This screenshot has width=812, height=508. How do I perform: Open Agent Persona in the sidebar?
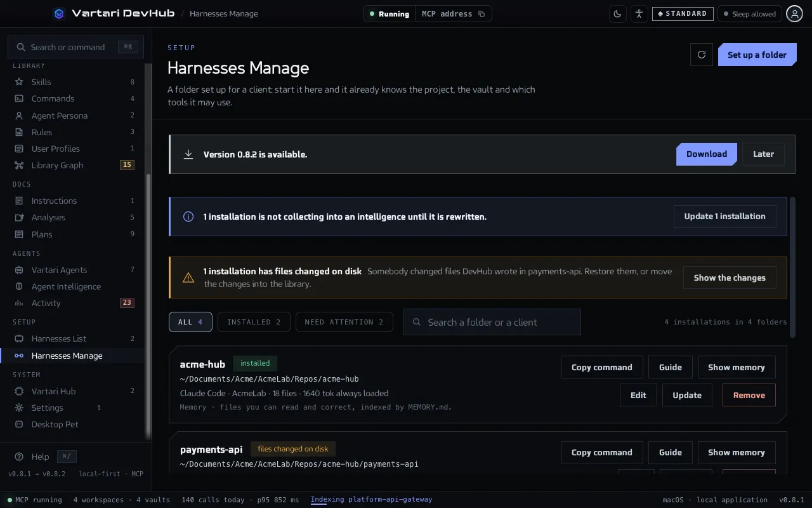pyautogui.click(x=75, y=116)
